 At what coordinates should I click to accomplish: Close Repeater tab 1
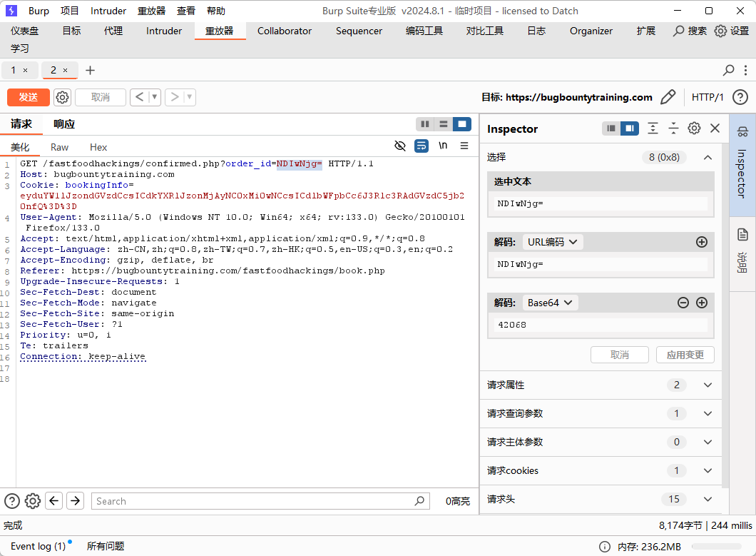(x=26, y=71)
